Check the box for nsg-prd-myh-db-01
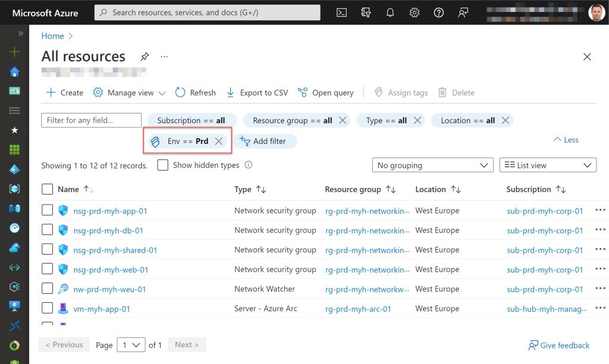The image size is (609, 364). [x=48, y=230]
